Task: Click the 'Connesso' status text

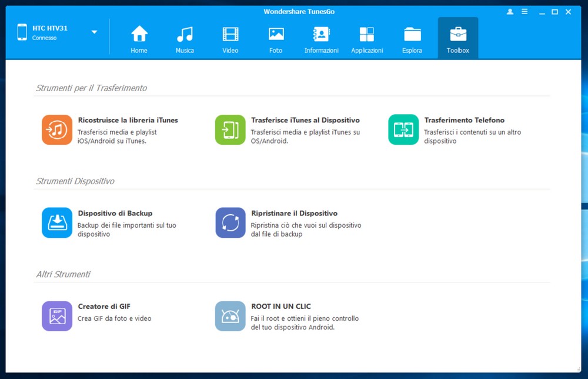Action: 44,38
